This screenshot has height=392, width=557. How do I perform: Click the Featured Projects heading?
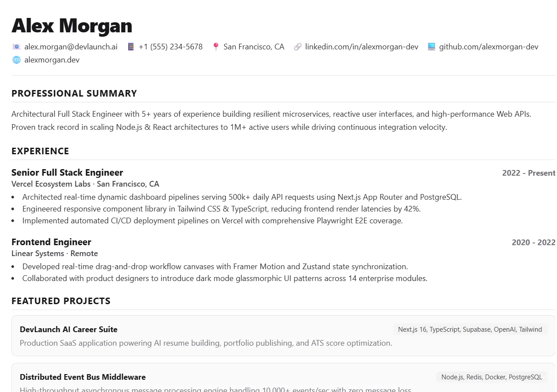[61, 301]
